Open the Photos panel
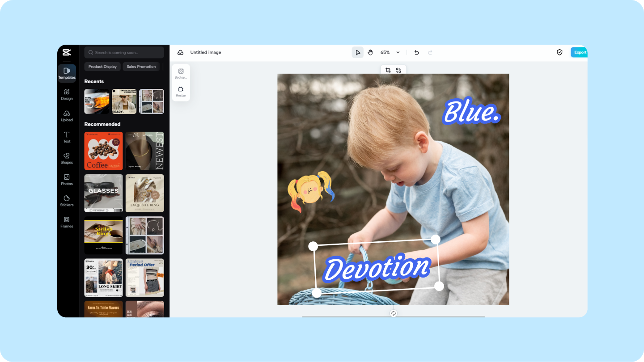Screen dimensions: 644x362 [67, 180]
